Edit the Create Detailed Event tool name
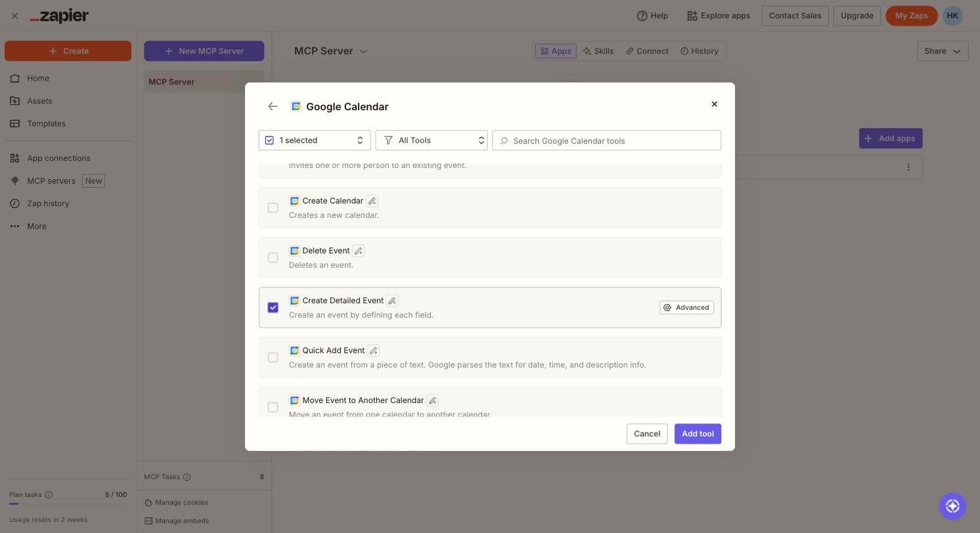The image size is (980, 533). click(x=392, y=301)
